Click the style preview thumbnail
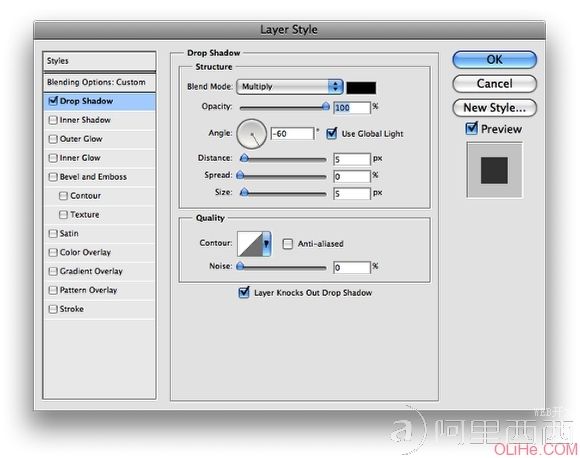The image size is (580, 458). [x=494, y=170]
